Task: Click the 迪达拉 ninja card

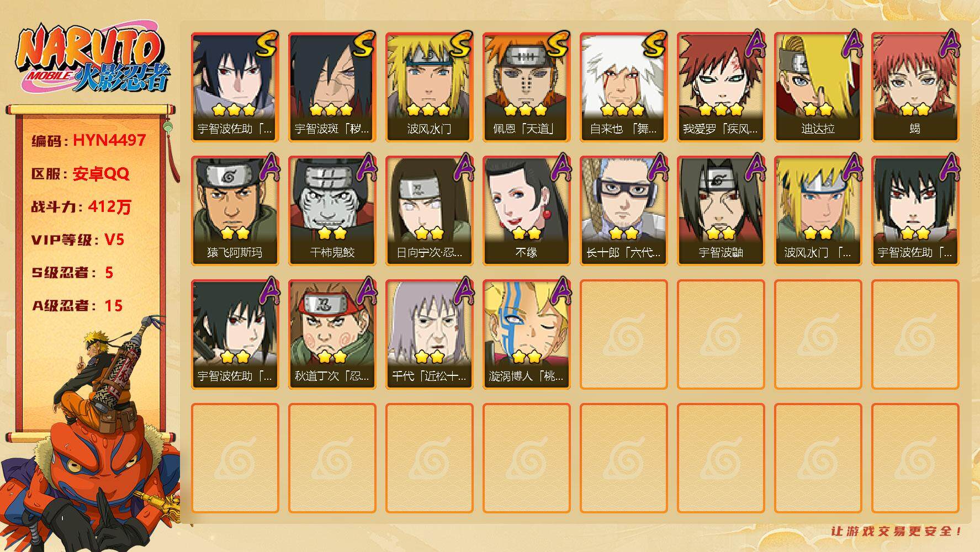Action: [818, 87]
